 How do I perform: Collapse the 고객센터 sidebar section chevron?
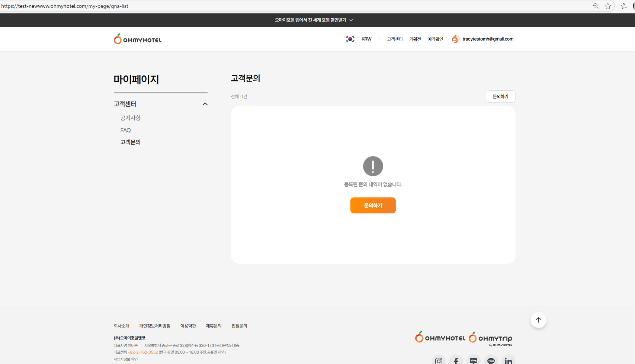pos(205,104)
